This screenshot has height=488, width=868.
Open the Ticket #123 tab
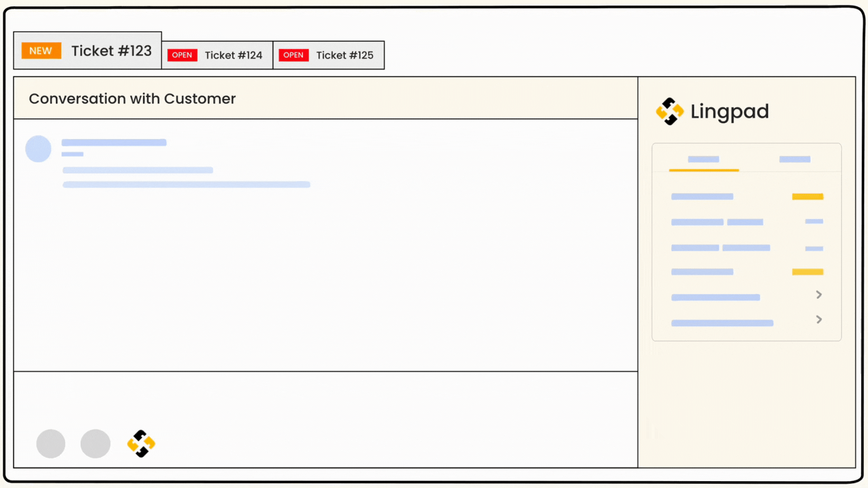click(x=87, y=50)
